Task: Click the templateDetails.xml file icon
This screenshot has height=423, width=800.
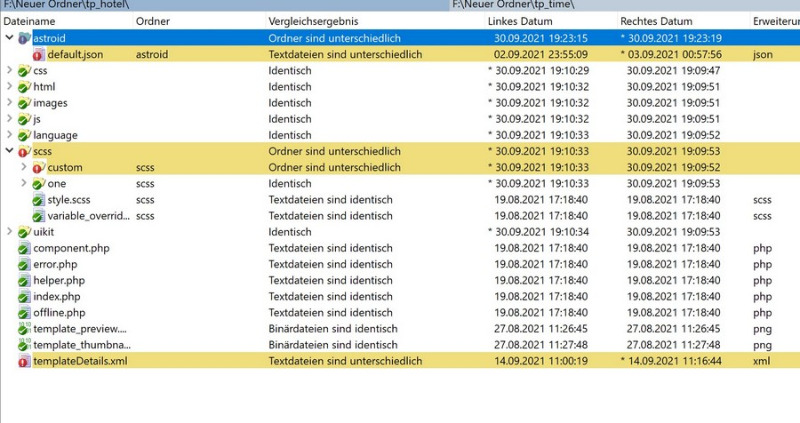Action: (24, 361)
